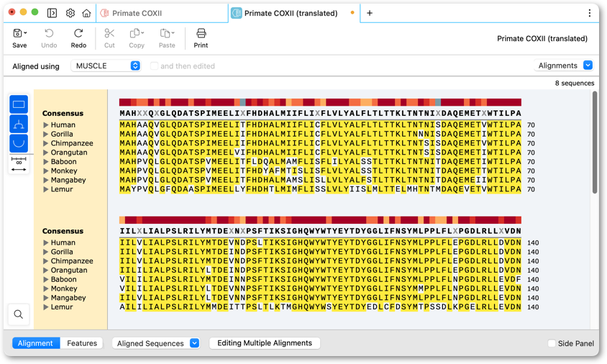This screenshot has width=607, height=364.
Task: Click the Primate COXII tab icon
Action: click(104, 13)
